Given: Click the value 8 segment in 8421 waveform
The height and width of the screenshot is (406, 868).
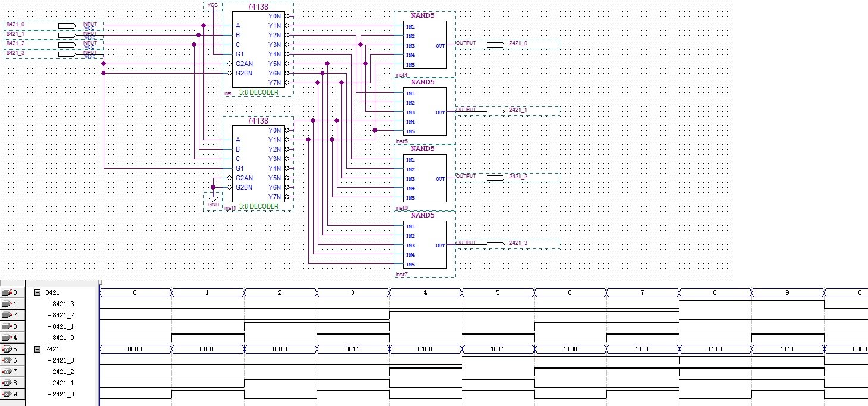Looking at the screenshot, I should pyautogui.click(x=715, y=292).
